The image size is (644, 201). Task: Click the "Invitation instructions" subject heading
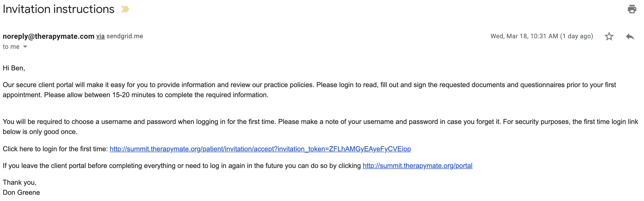pyautogui.click(x=59, y=9)
